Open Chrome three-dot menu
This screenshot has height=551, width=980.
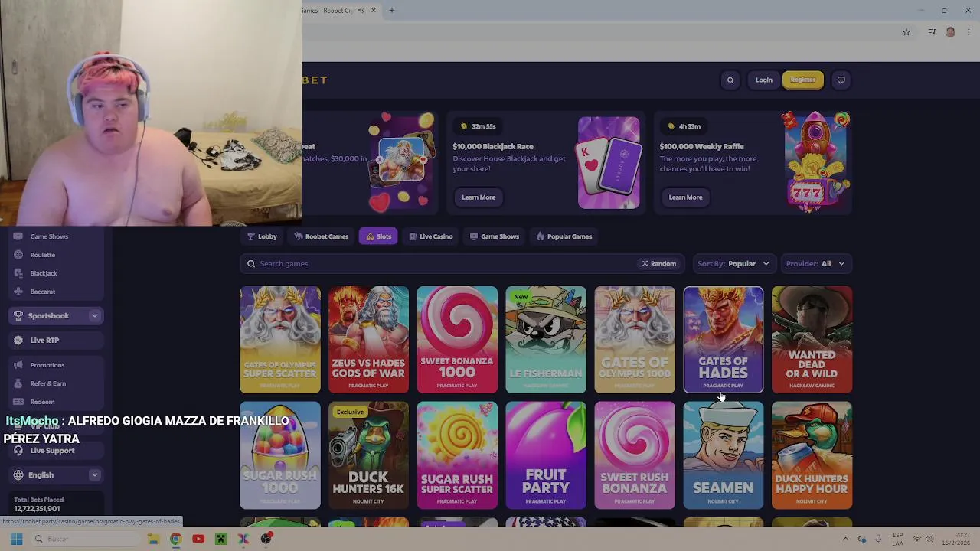point(969,32)
